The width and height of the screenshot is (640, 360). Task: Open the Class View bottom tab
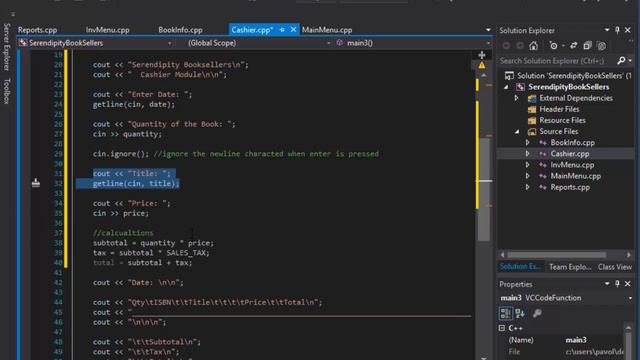pyautogui.click(x=615, y=267)
